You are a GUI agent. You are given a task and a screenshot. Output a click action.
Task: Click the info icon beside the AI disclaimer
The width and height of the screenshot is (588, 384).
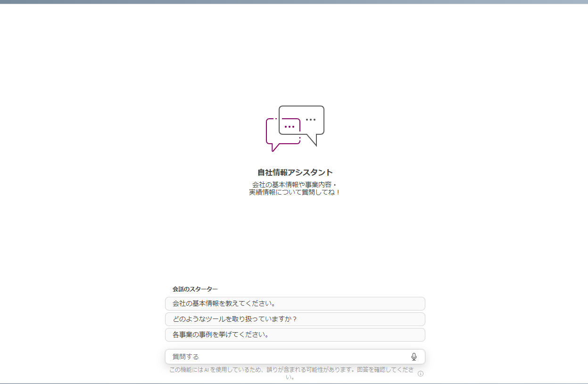tap(421, 374)
